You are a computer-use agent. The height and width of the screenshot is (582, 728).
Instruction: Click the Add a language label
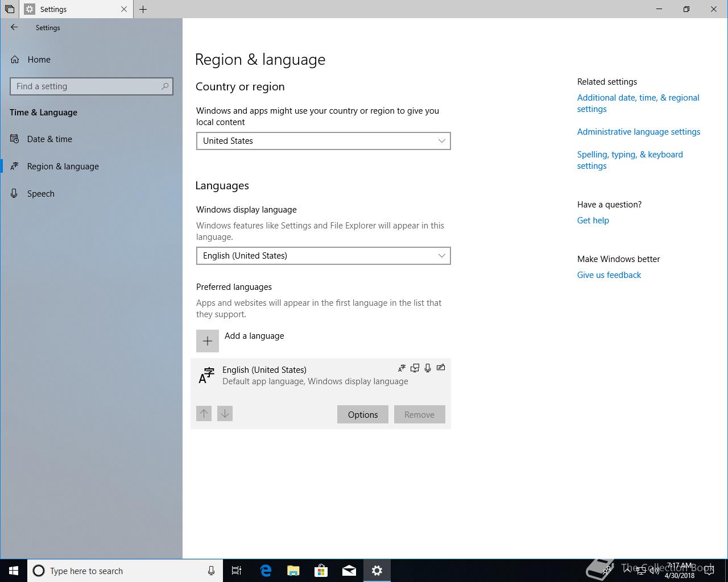(x=254, y=336)
